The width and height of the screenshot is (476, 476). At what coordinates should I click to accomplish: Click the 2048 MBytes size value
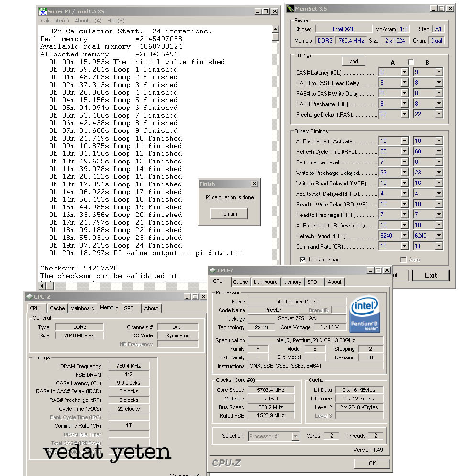[x=79, y=335]
